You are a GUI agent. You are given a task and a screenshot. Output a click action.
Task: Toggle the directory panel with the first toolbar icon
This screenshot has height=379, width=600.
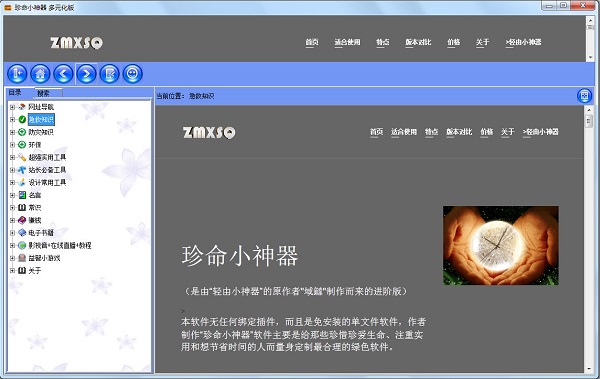[17, 74]
